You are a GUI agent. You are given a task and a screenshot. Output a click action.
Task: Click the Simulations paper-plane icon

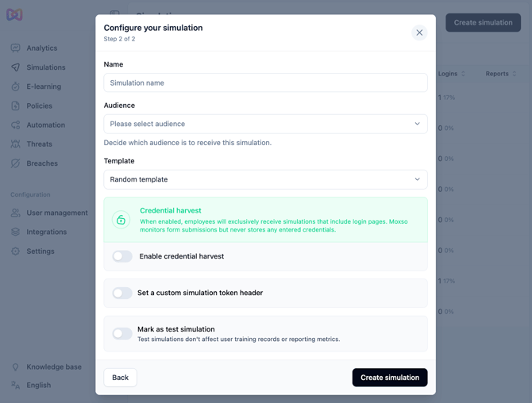point(16,67)
